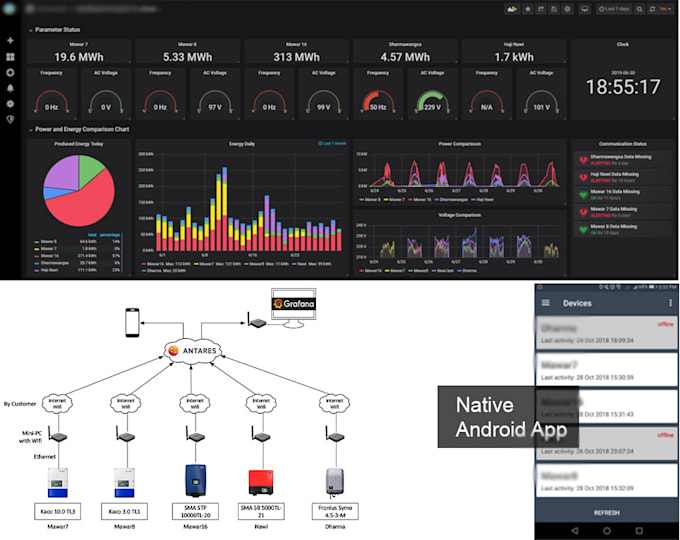Click the refresh dashboard icon
The height and width of the screenshot is (540, 680).
[652, 9]
